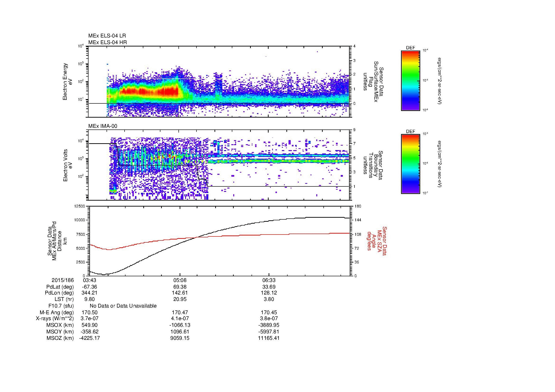Click PdLat value -67.36
Viewport: 555px width, 392px height.
(90, 287)
